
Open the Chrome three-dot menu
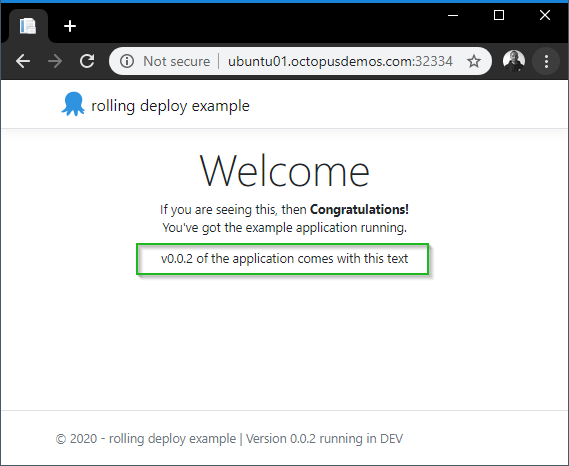pyautogui.click(x=546, y=61)
